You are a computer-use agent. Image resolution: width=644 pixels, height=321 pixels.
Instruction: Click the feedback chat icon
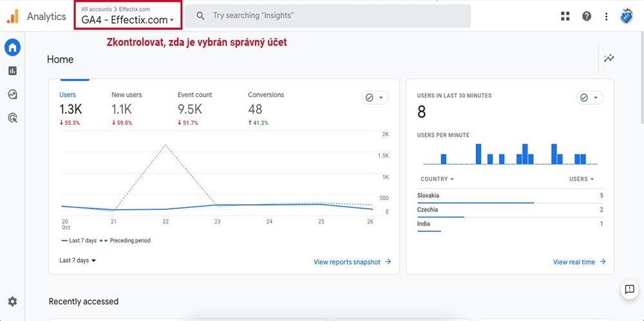pyautogui.click(x=630, y=289)
